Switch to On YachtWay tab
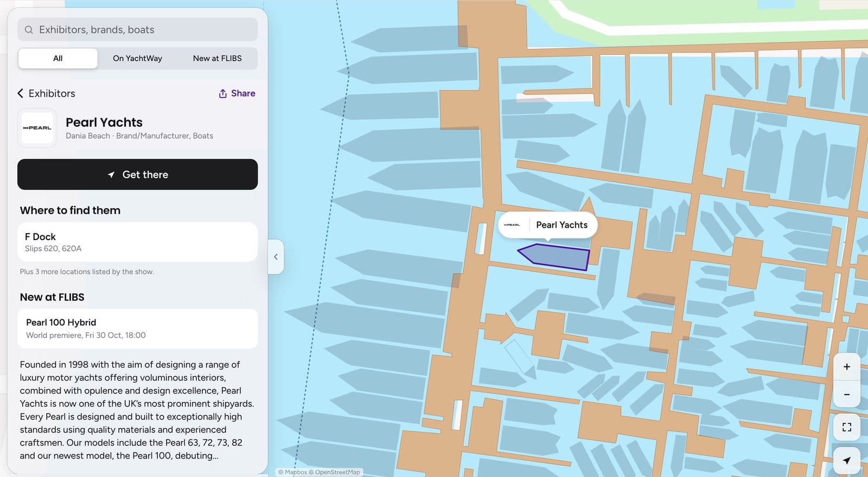Viewport: 868px width, 477px height. tap(137, 59)
